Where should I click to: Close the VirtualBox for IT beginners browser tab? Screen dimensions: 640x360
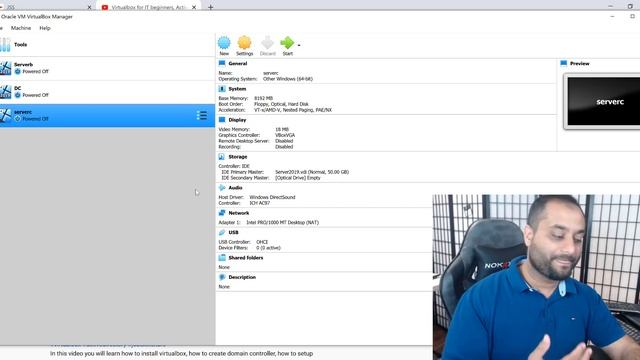point(194,7)
